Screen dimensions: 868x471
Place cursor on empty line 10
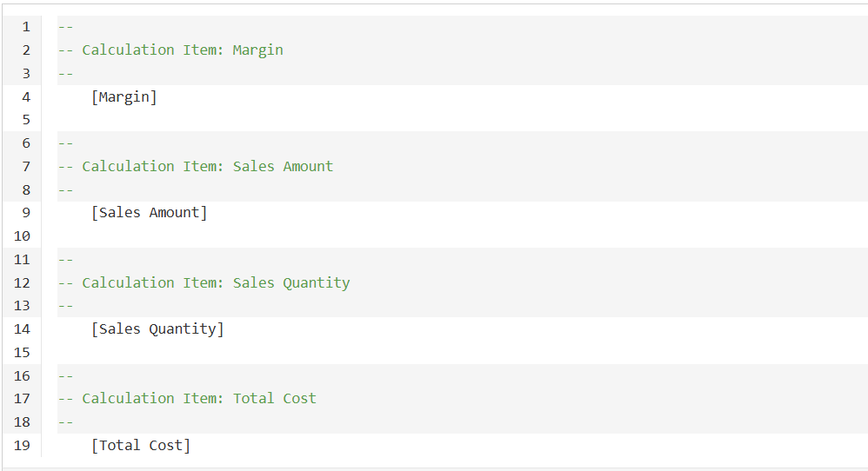(462, 236)
